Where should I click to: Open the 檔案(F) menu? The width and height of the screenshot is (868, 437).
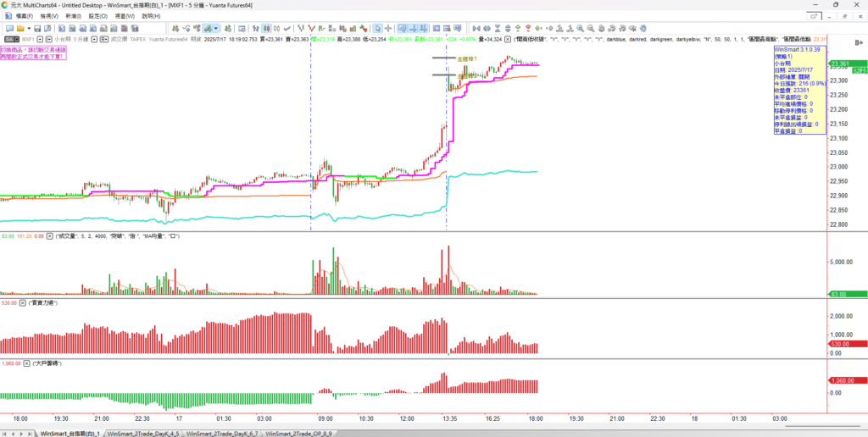coord(25,16)
